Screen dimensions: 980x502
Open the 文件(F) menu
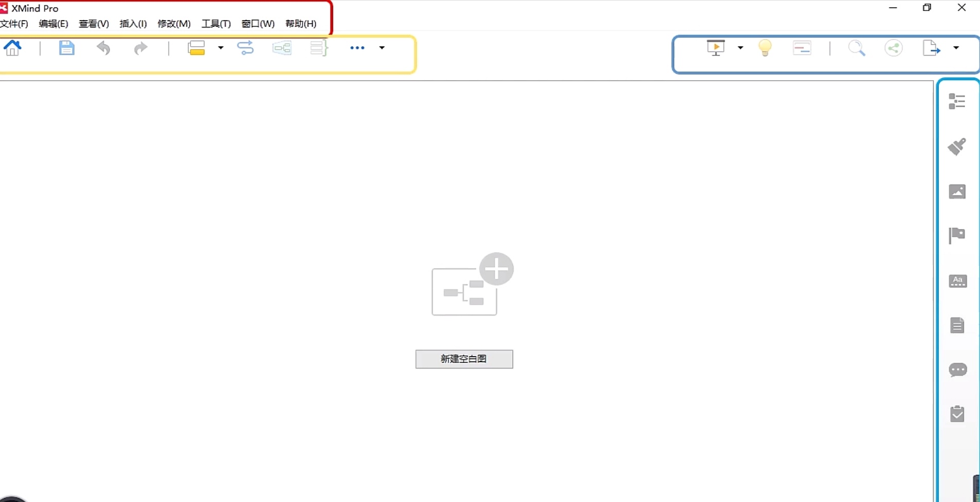click(x=14, y=24)
